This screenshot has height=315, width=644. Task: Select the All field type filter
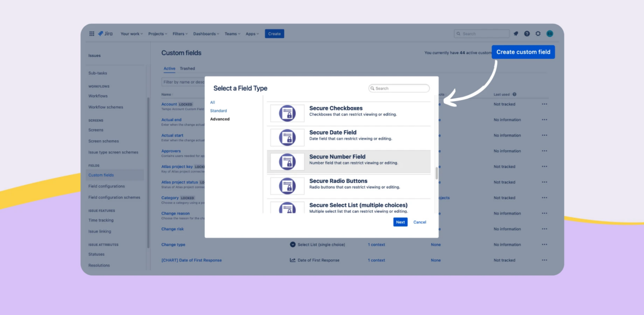[212, 102]
